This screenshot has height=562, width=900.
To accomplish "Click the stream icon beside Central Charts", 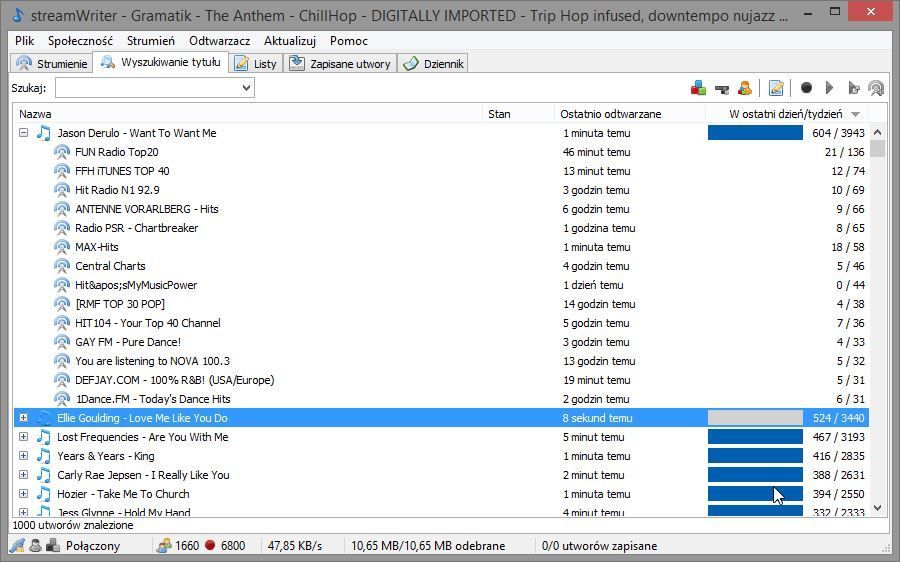I will pos(62,266).
